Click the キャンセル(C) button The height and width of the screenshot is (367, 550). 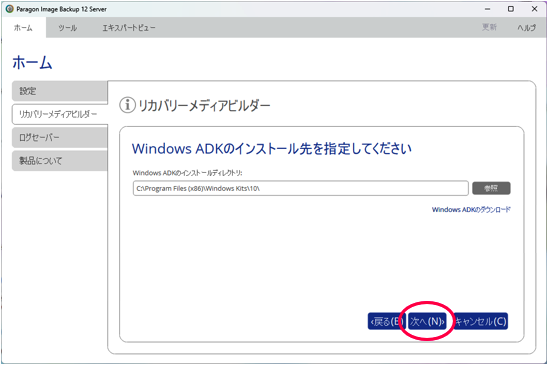click(x=480, y=321)
